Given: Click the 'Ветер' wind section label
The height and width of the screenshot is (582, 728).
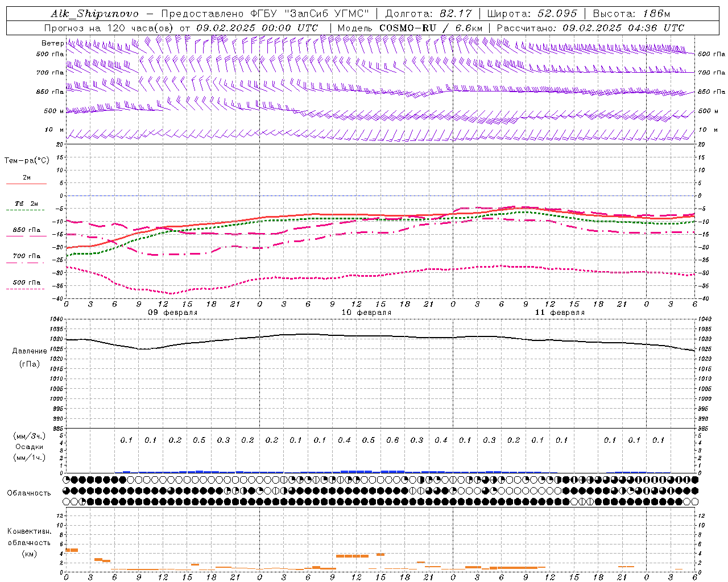Looking at the screenshot, I should click(x=52, y=43).
